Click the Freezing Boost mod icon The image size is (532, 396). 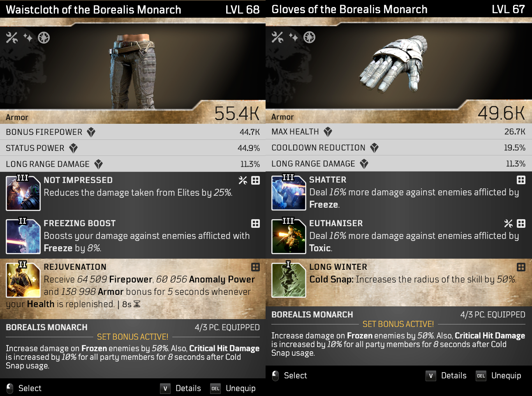(23, 236)
